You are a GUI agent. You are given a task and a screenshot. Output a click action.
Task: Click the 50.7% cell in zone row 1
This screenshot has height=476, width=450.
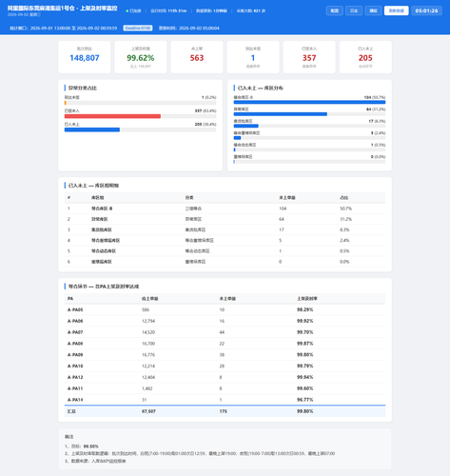click(x=345, y=208)
